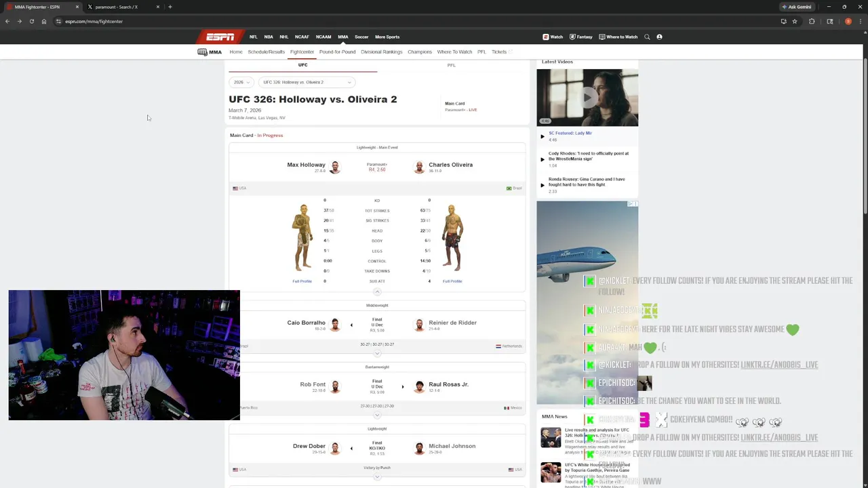Screen dimensions: 868x488
Task: Open Max Holloway's Full Profile link
Action: (302, 281)
